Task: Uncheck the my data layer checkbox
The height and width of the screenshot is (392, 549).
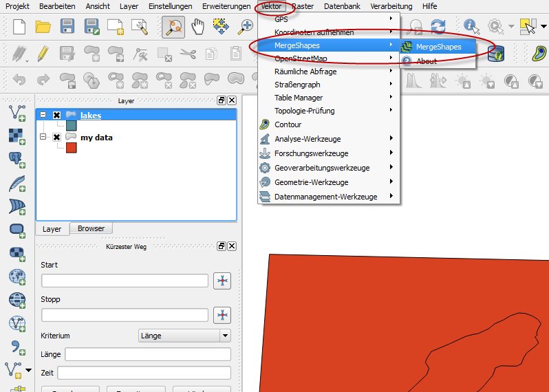Action: click(57, 138)
